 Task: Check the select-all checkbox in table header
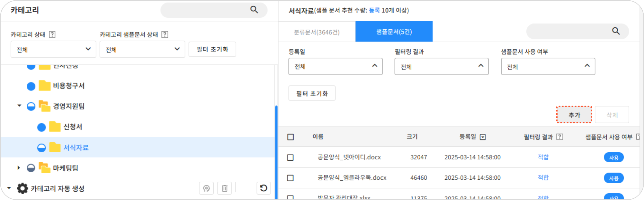pyautogui.click(x=291, y=137)
